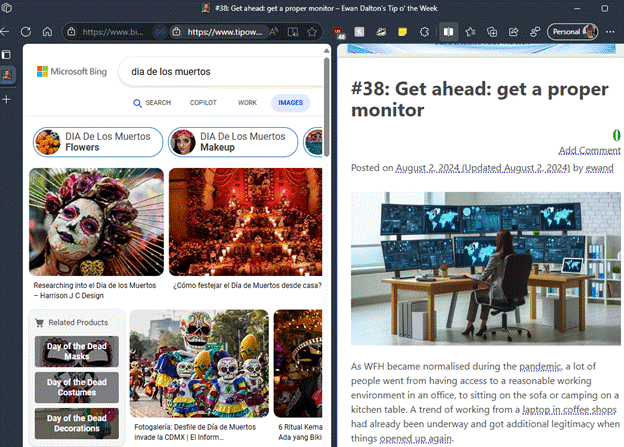Image resolution: width=624 pixels, height=447 pixels.
Task: Follow the 'laptop in coffee shops' link
Action: coord(569,410)
